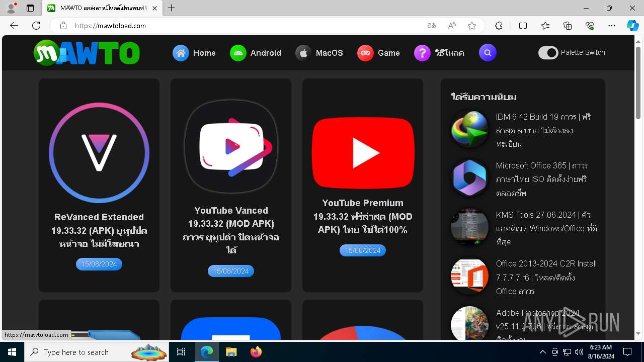Open the Windows Start menu

point(12,352)
